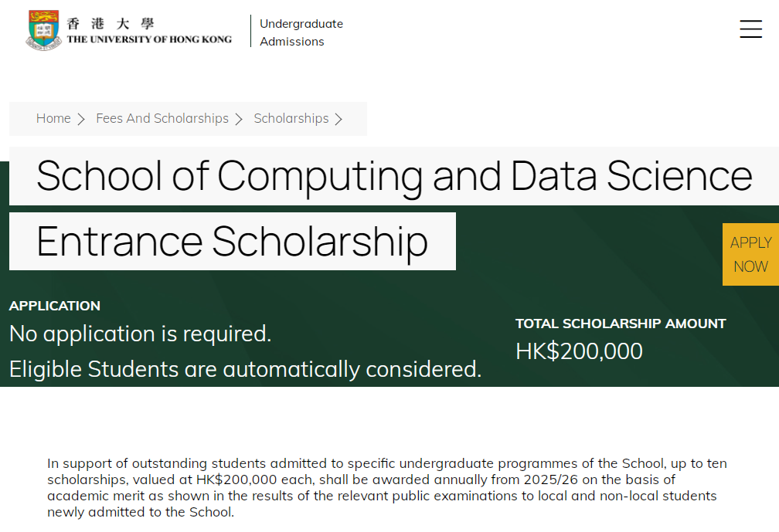This screenshot has height=532, width=779.
Task: Click chevron after Scholarships breadcrumb
Action: (339, 119)
